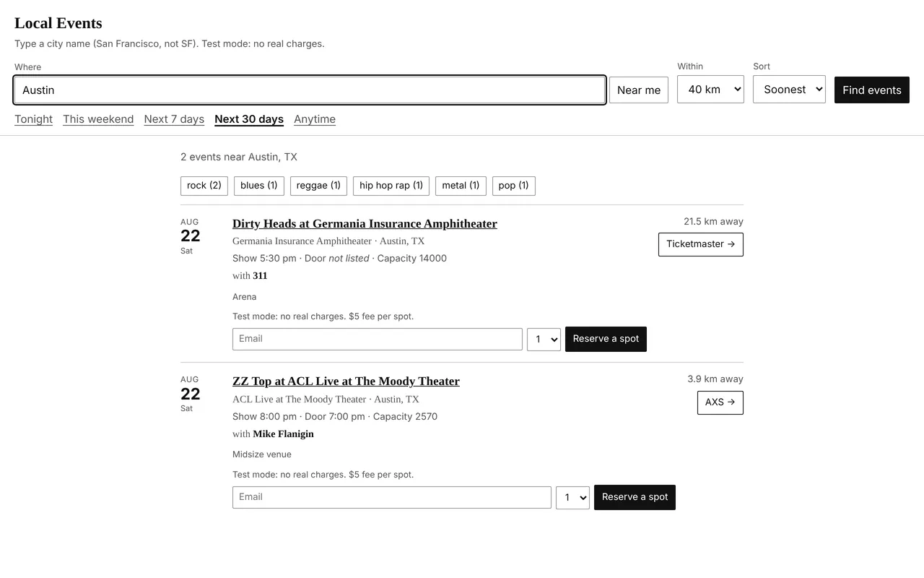Toggle the hip hop rap (1) chip
Image resolution: width=924 pixels, height=578 pixels.
point(391,186)
